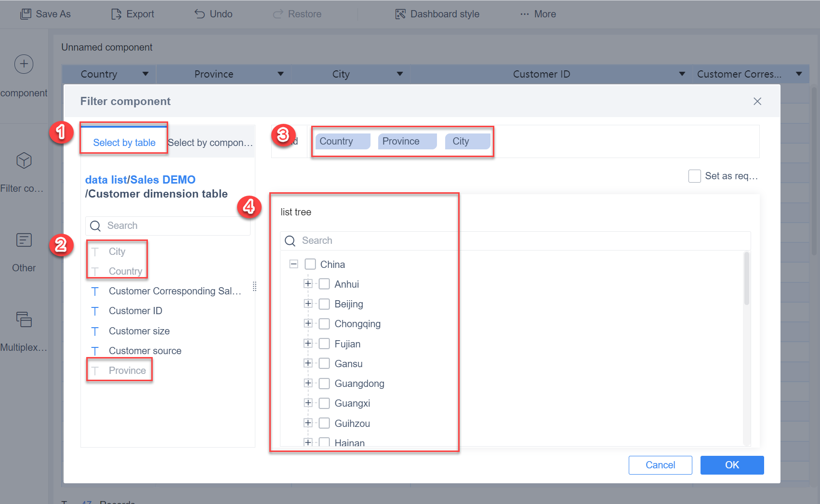Click the field Search box
The width and height of the screenshot is (820, 504).
pyautogui.click(x=168, y=225)
